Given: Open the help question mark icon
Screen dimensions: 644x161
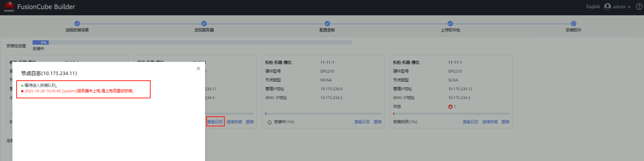Looking at the screenshot, I should tap(639, 7).
